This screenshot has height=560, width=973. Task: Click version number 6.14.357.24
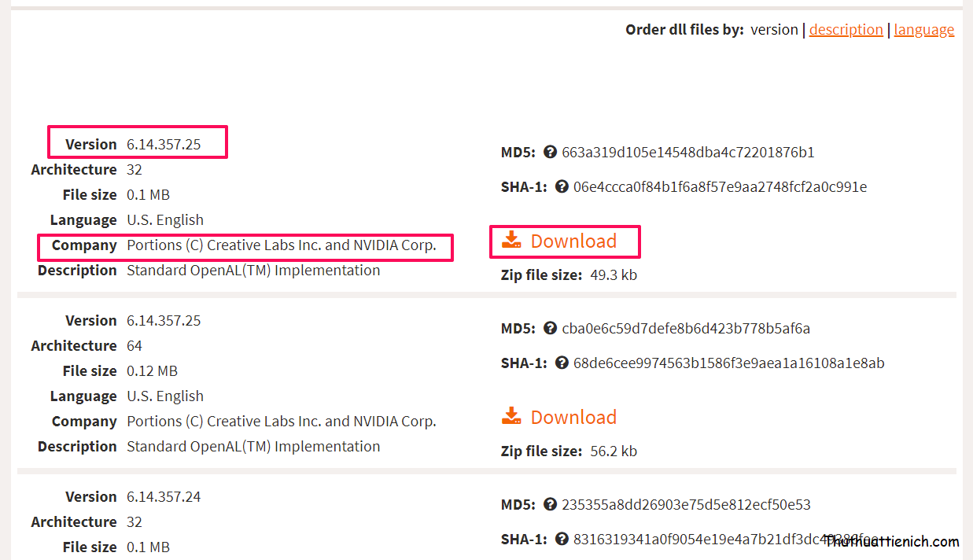pos(164,497)
